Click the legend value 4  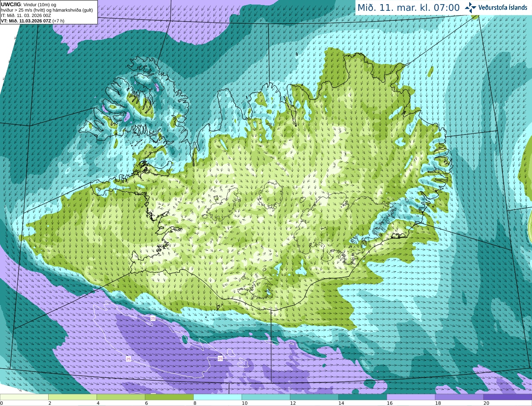[x=98, y=403]
